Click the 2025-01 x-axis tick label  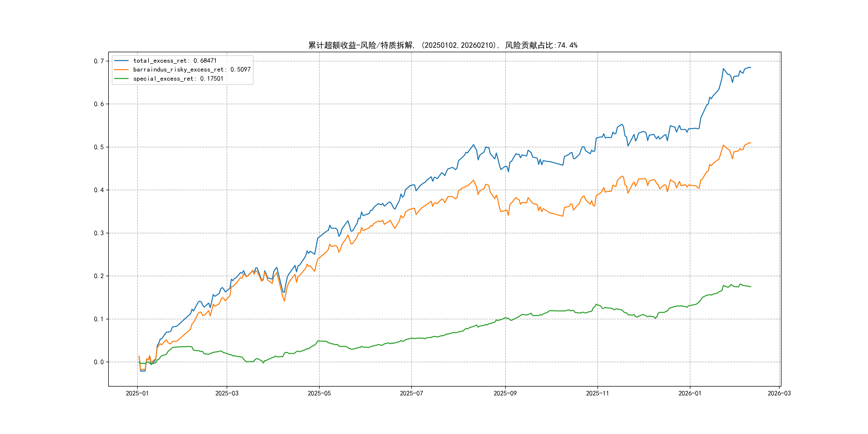coord(137,393)
